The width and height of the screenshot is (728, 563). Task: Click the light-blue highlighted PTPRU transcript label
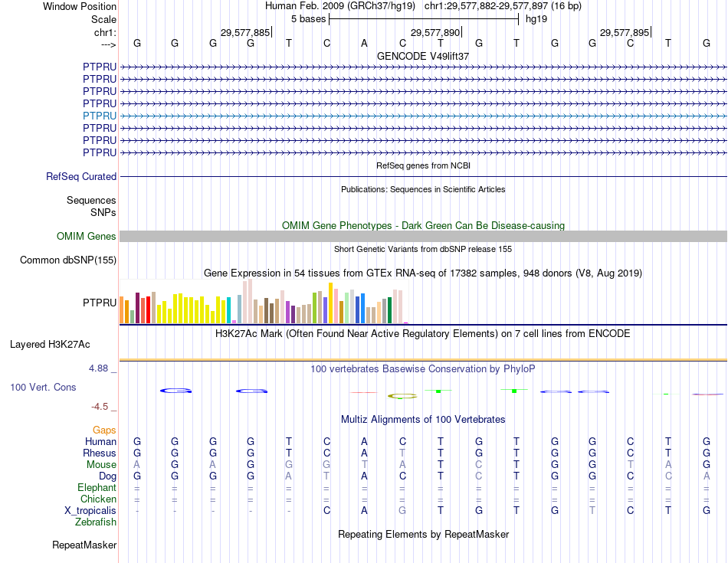[100, 116]
